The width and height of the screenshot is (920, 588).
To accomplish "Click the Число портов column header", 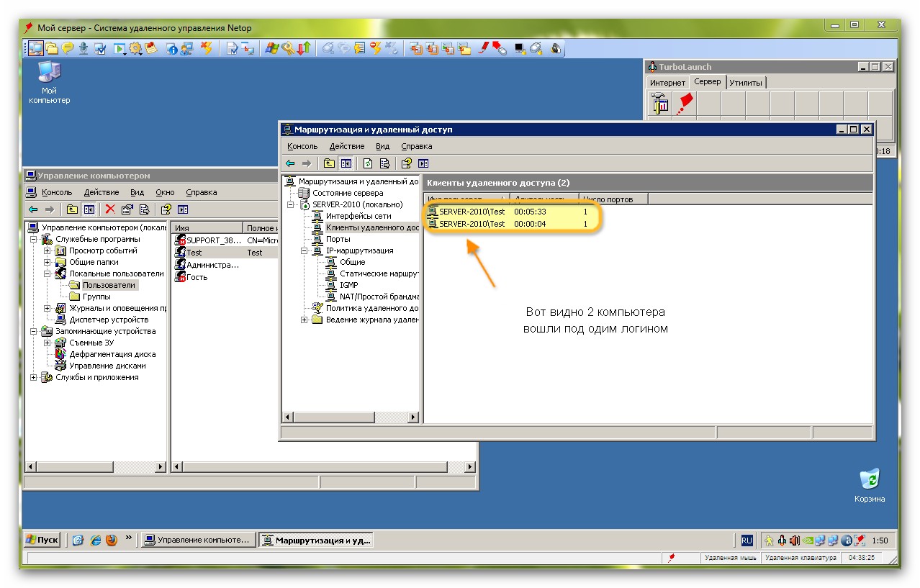I will coord(612,199).
